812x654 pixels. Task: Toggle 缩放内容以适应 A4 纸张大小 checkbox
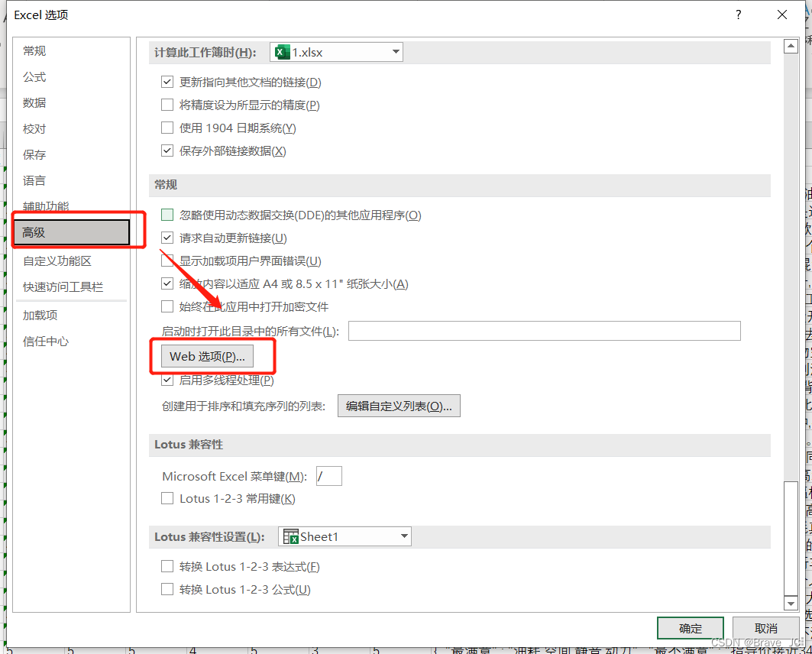(x=167, y=283)
